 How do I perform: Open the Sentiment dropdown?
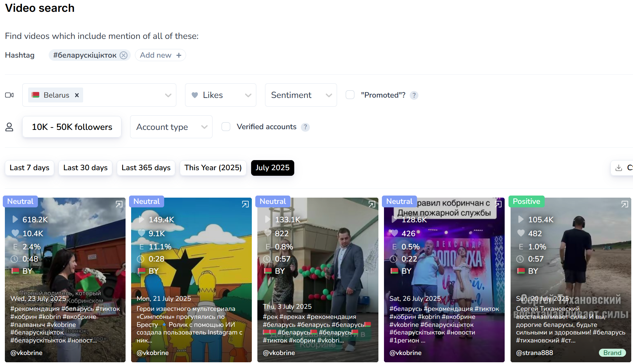301,95
